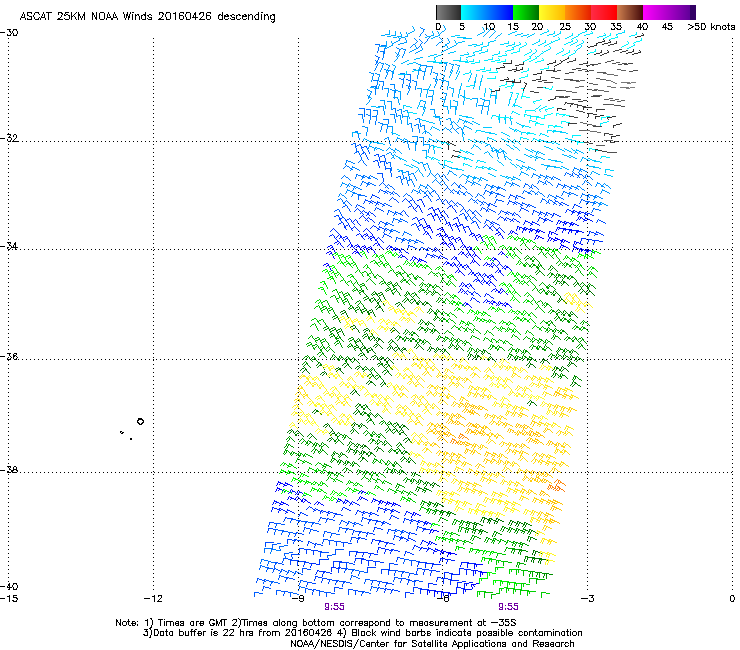The width and height of the screenshot is (740, 650).
Task: Click the yellow 20-25 knots legend segment
Action: (x=552, y=12)
